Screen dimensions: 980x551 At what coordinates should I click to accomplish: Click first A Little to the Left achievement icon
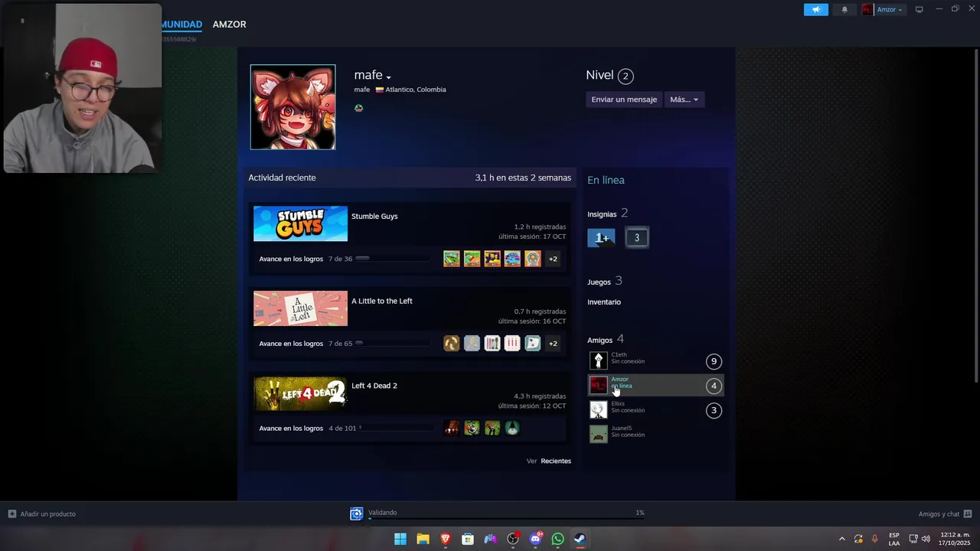tap(452, 344)
